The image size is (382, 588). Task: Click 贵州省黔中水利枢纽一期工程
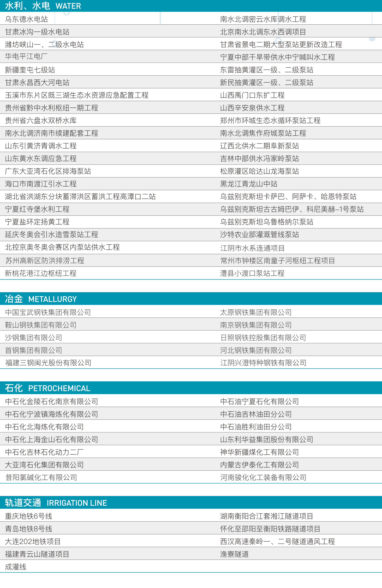coord(51,108)
